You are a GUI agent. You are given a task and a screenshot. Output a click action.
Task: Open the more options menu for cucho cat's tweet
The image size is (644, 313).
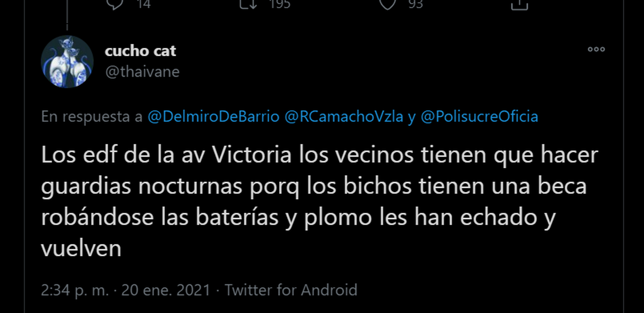pyautogui.click(x=596, y=49)
